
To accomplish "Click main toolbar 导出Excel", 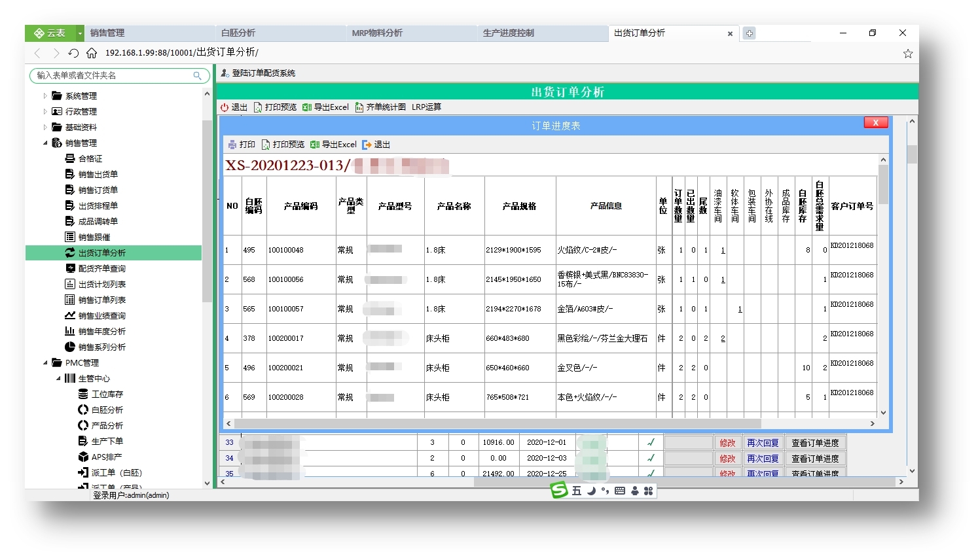I will [x=325, y=107].
